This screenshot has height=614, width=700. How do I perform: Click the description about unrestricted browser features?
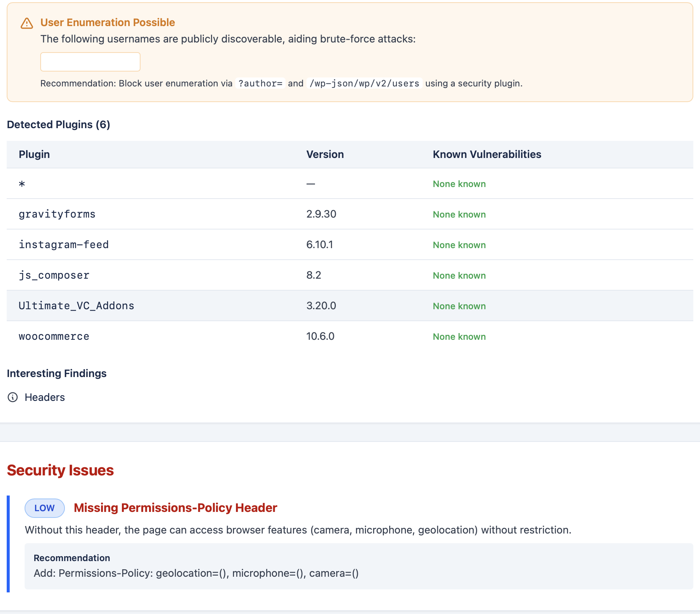tap(298, 530)
